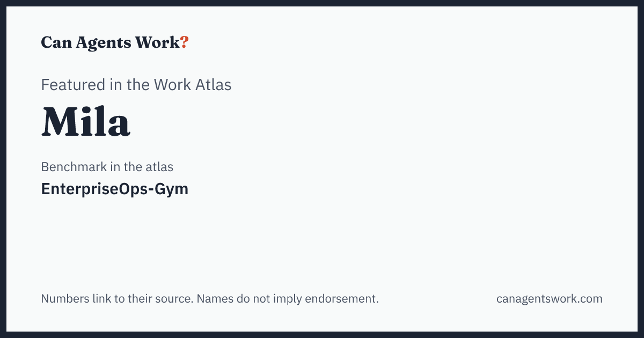Click the word "Featured" in the subtitle
The image size is (644, 338).
coord(73,85)
